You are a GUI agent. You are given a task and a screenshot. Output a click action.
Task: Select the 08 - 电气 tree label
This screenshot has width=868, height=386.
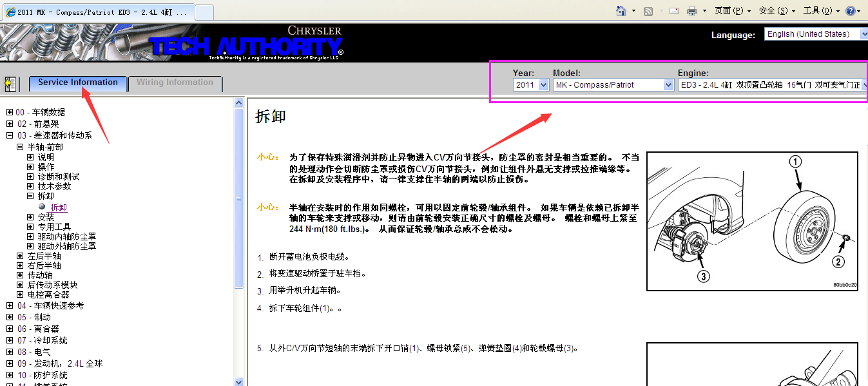coord(34,352)
